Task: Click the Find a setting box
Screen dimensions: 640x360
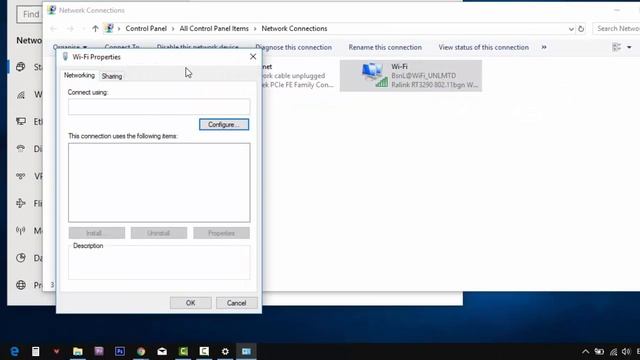Action: pyautogui.click(x=29, y=14)
